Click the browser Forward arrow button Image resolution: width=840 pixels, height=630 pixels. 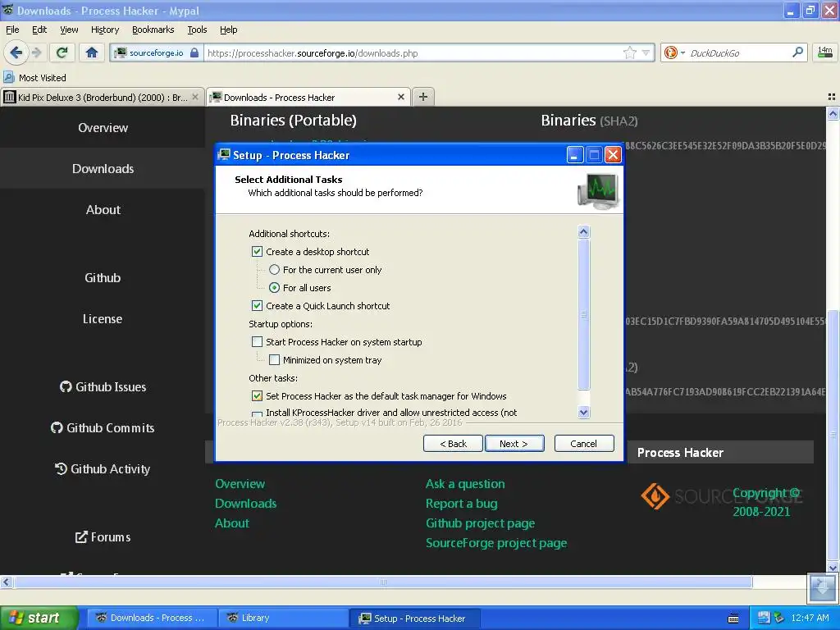pos(37,52)
